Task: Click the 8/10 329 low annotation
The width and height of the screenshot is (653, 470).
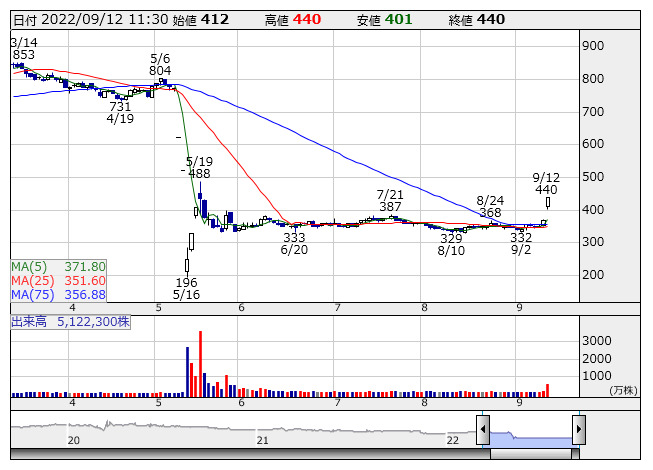Action: (x=451, y=244)
